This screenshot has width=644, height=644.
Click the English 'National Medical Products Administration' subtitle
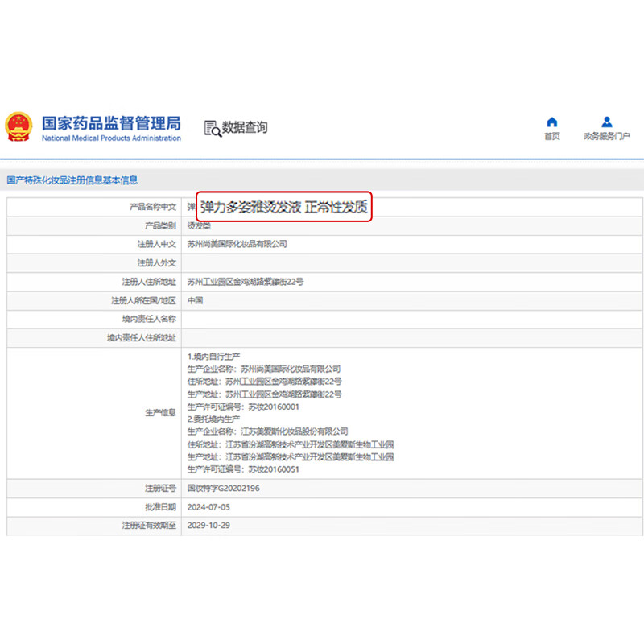[111, 138]
